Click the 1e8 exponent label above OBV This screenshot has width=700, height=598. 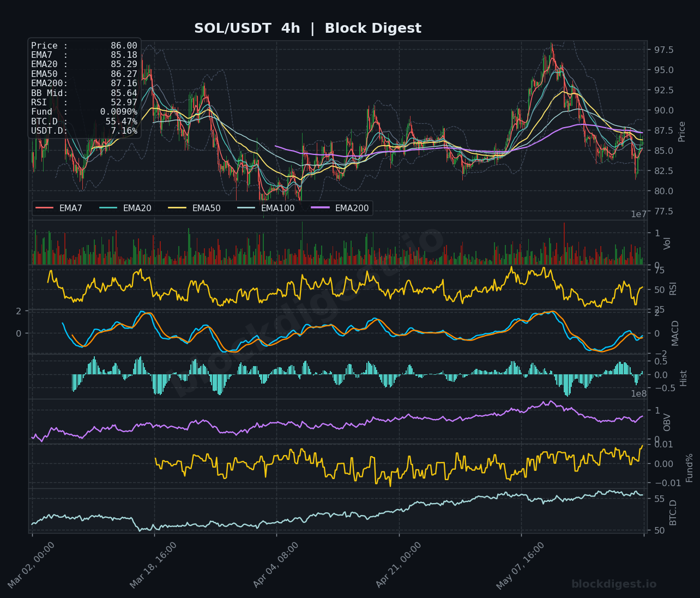pos(639,394)
